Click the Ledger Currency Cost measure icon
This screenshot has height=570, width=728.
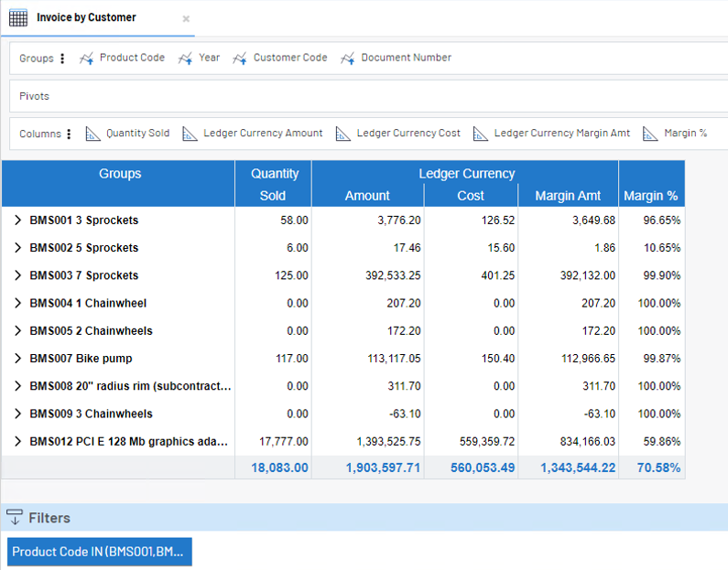point(343,134)
